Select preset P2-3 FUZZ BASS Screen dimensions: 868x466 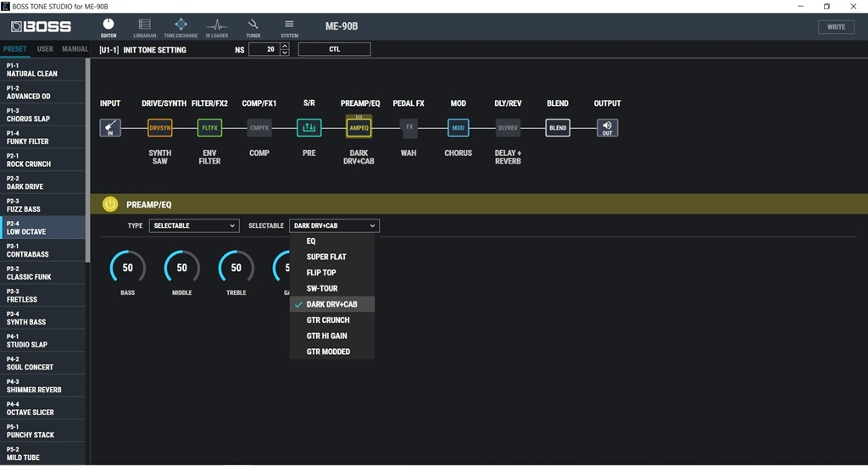coord(42,205)
